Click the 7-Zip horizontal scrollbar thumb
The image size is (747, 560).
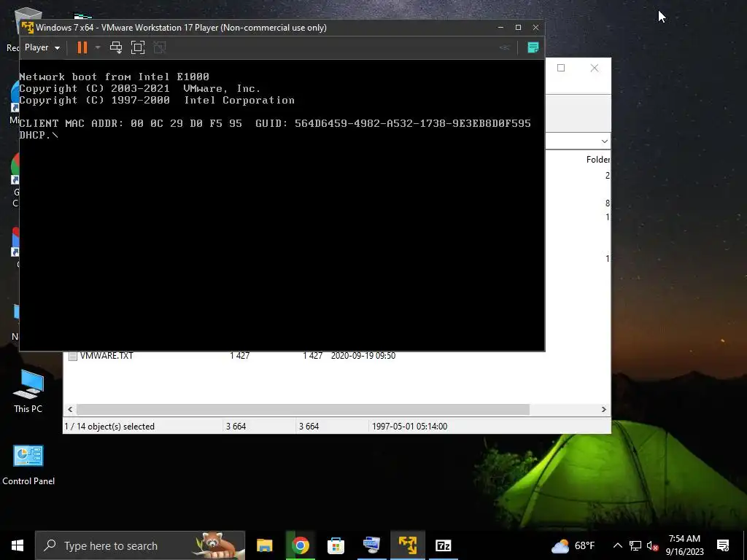pyautogui.click(x=303, y=410)
